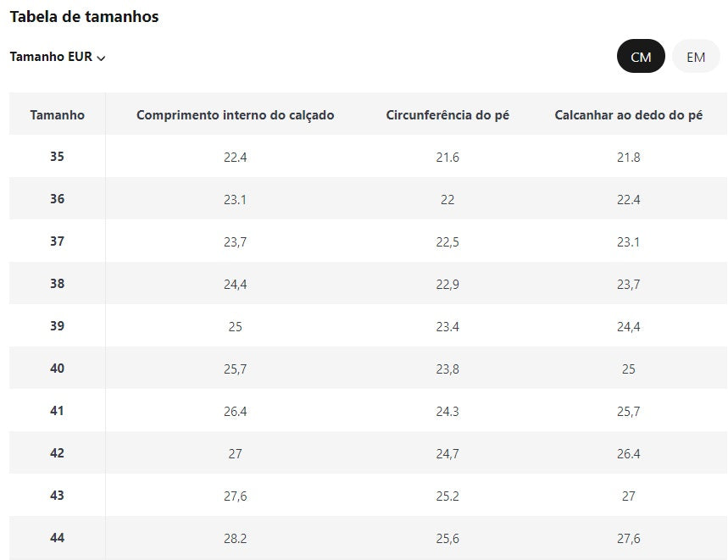Screen dimensions: 728x560
Task: Select size 35 in the size column
Action: point(57,157)
